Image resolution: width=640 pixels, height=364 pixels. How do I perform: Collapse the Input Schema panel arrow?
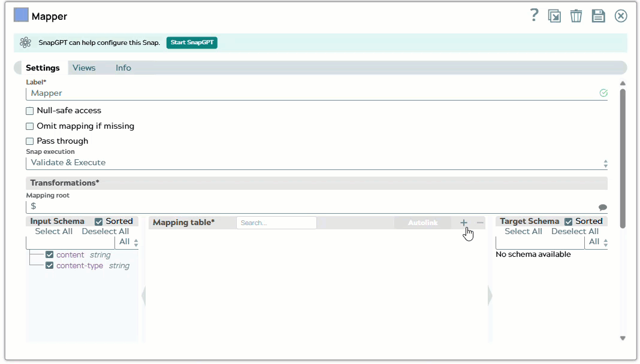[x=144, y=296]
